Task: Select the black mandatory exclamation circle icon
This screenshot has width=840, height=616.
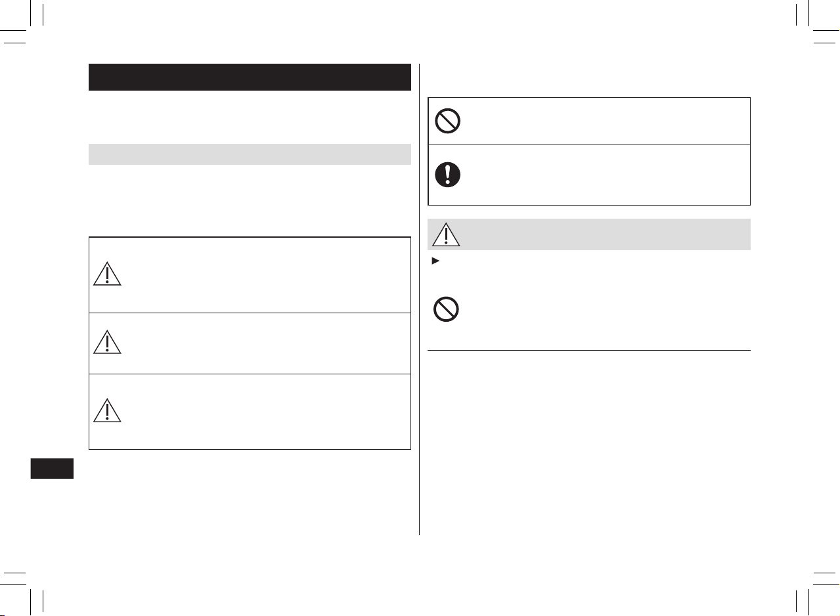Action: click(447, 175)
